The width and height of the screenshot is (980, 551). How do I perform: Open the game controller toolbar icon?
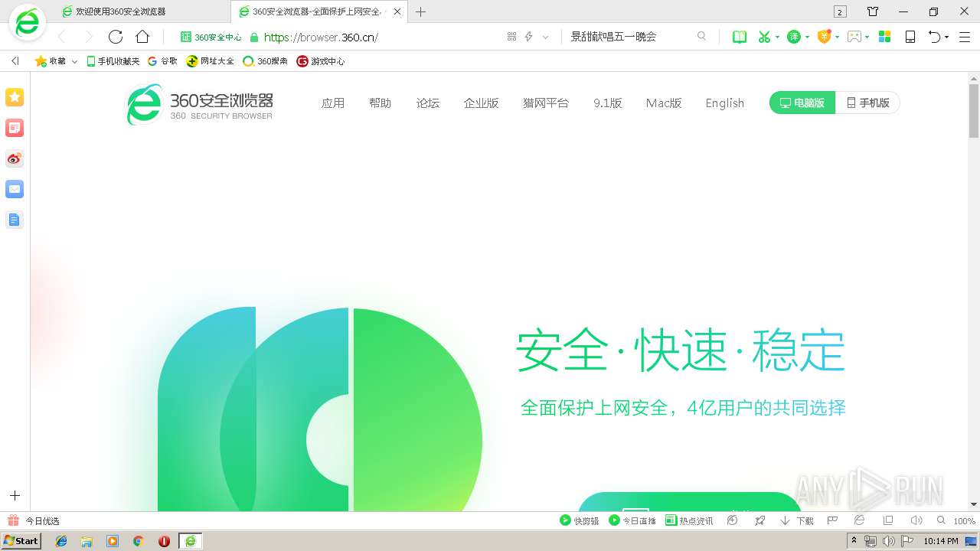[x=854, y=37]
